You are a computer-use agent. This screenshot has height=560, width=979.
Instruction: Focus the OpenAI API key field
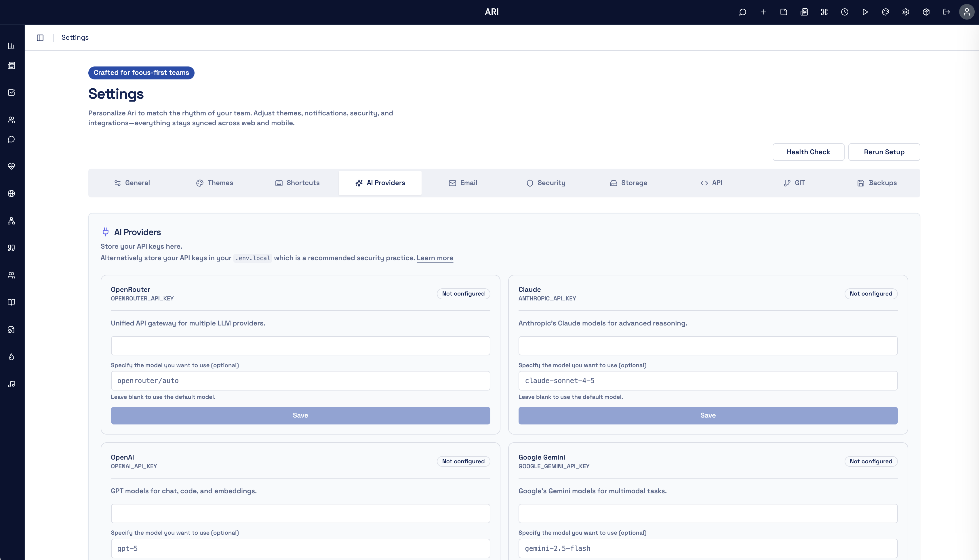tap(300, 513)
